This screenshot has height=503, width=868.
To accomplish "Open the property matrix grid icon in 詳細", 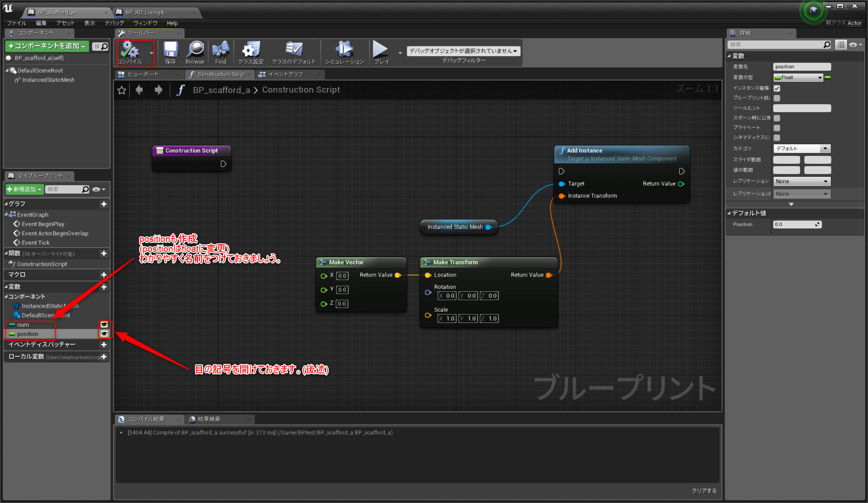I will point(841,45).
